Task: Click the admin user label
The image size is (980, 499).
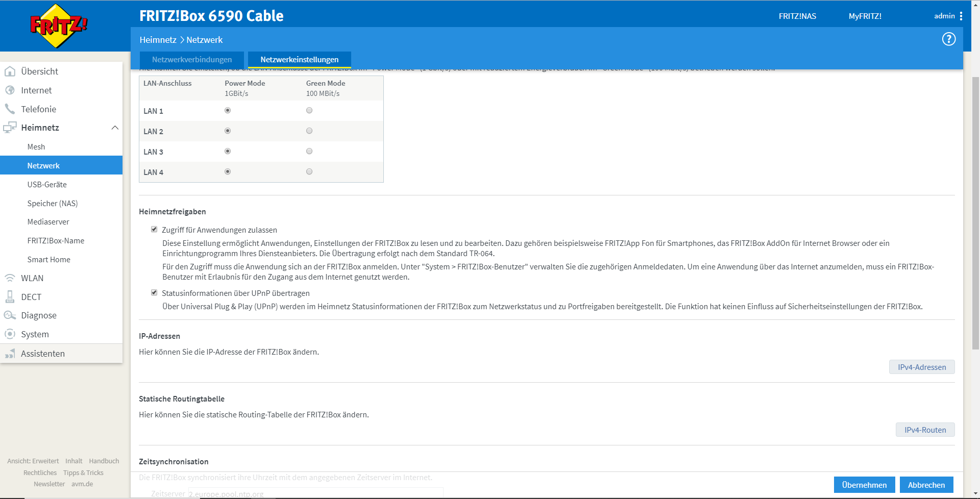Action: click(x=944, y=16)
